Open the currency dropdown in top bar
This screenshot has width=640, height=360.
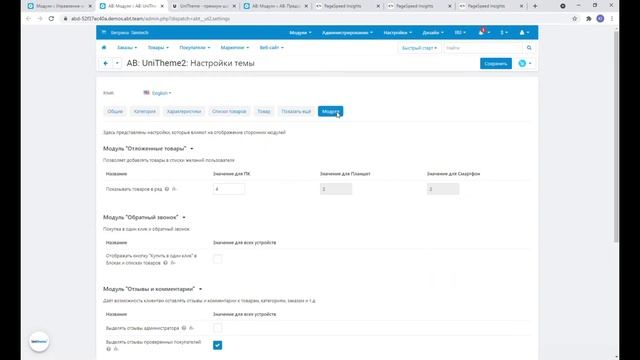coord(504,32)
